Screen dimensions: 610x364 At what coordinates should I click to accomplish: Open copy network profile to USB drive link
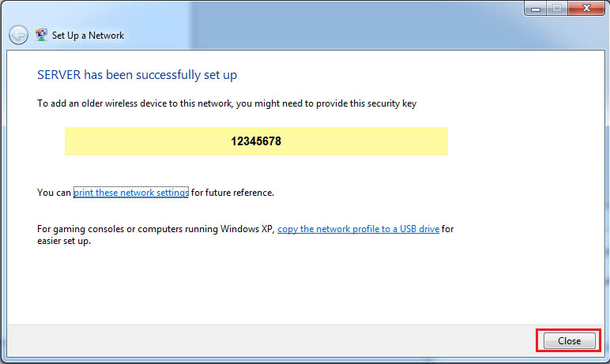[x=358, y=229]
